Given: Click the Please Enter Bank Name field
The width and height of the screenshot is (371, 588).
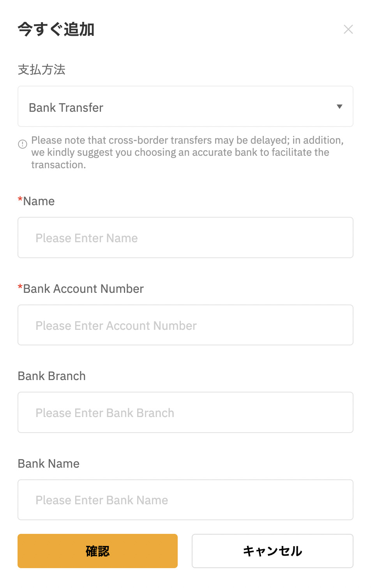Looking at the screenshot, I should pyautogui.click(x=185, y=500).
